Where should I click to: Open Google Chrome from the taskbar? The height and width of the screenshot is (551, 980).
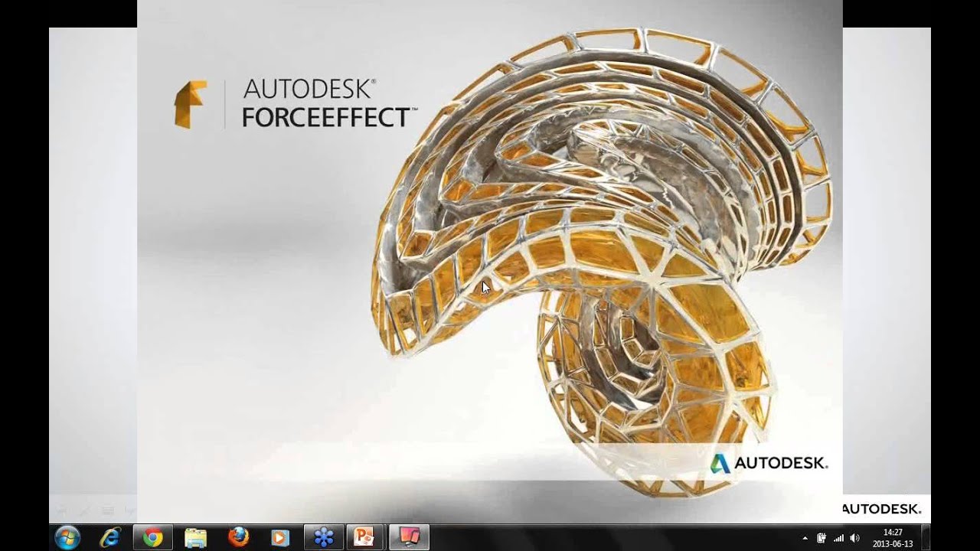153,537
